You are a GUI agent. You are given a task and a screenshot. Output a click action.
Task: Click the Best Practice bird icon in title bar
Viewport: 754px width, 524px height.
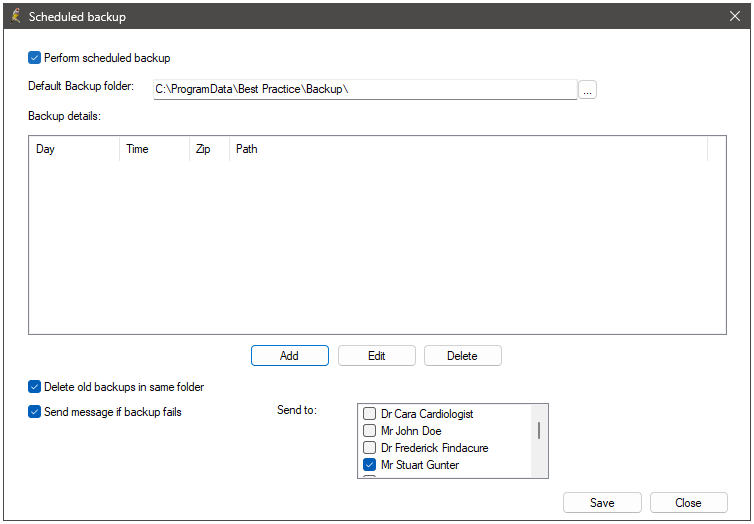tap(15, 16)
